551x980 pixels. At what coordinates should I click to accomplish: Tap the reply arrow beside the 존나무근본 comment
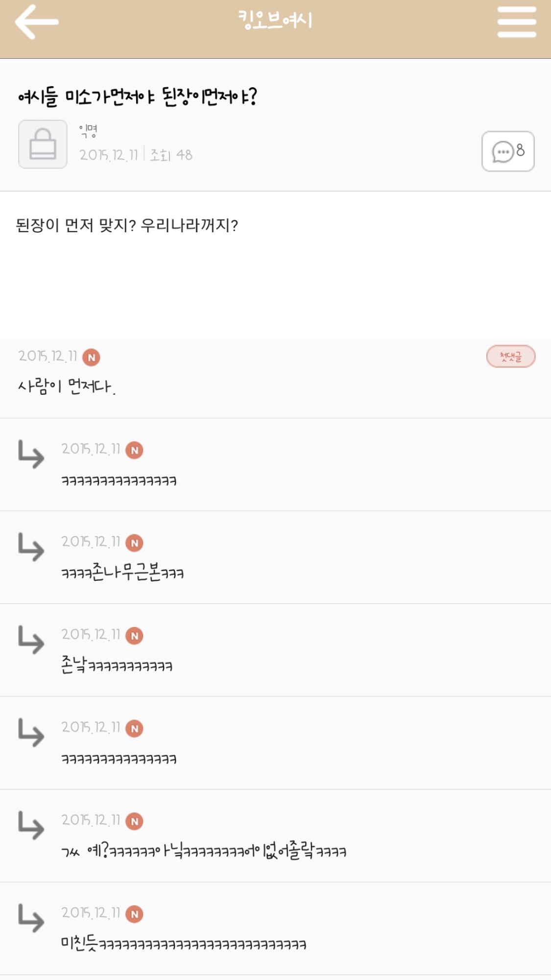pos(31,547)
